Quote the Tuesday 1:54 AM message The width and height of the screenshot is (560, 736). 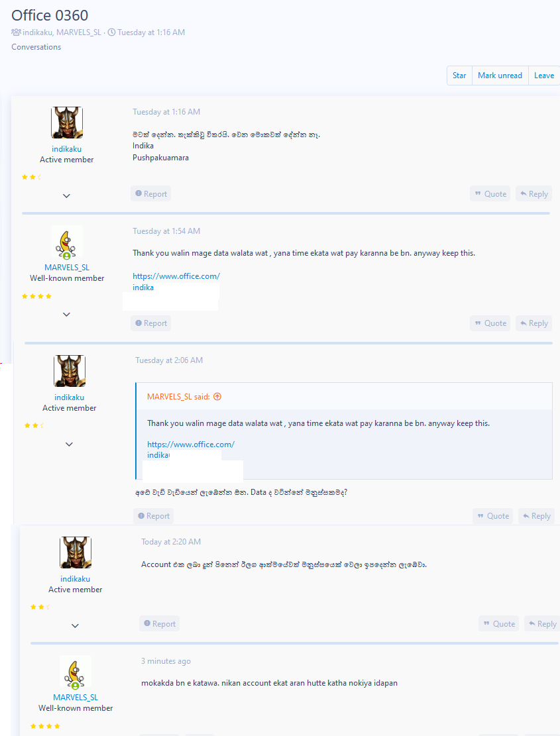point(490,323)
